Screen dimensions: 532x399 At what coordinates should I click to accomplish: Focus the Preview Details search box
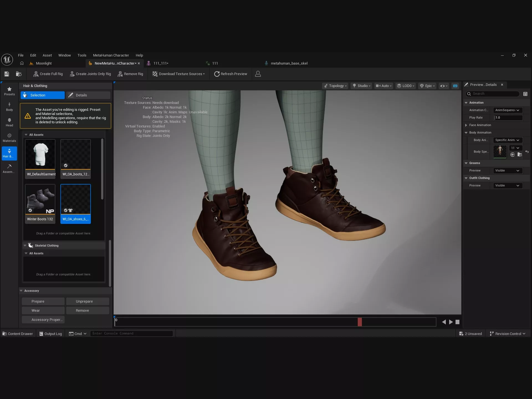(x=492, y=94)
